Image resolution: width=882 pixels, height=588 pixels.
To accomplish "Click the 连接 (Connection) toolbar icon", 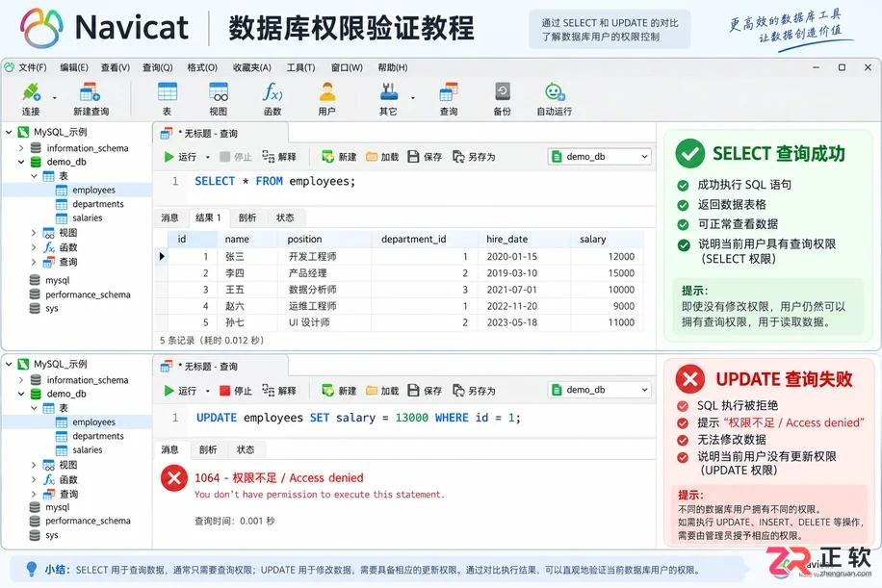I will 31,99.
